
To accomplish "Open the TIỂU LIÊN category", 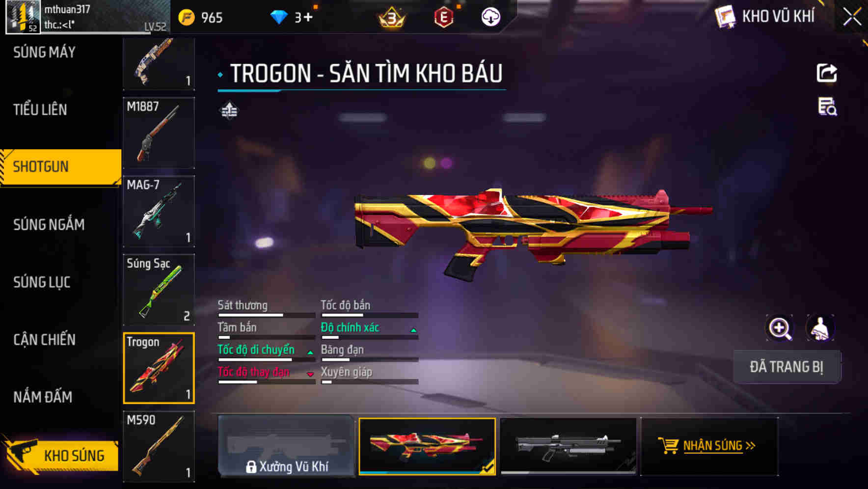I will tap(40, 109).
